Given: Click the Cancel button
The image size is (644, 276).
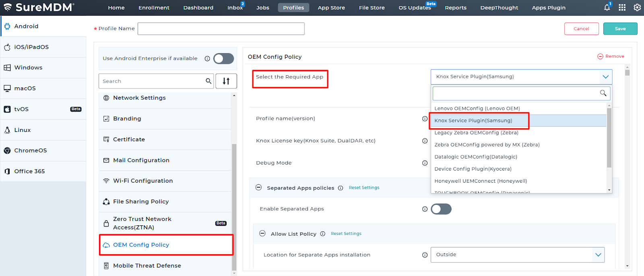Looking at the screenshot, I should coord(582,29).
